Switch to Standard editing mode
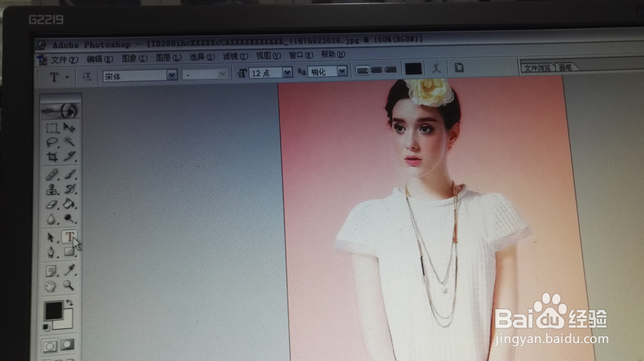This screenshot has height=361, width=644. 50,346
